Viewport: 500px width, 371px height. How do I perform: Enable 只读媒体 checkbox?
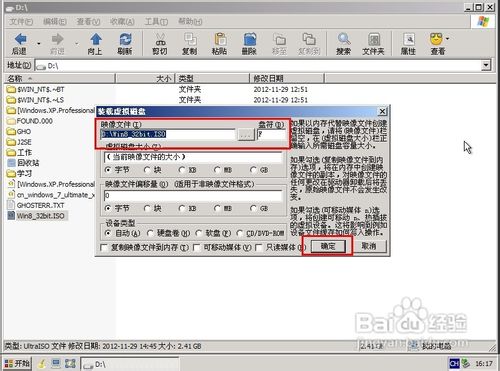259,247
